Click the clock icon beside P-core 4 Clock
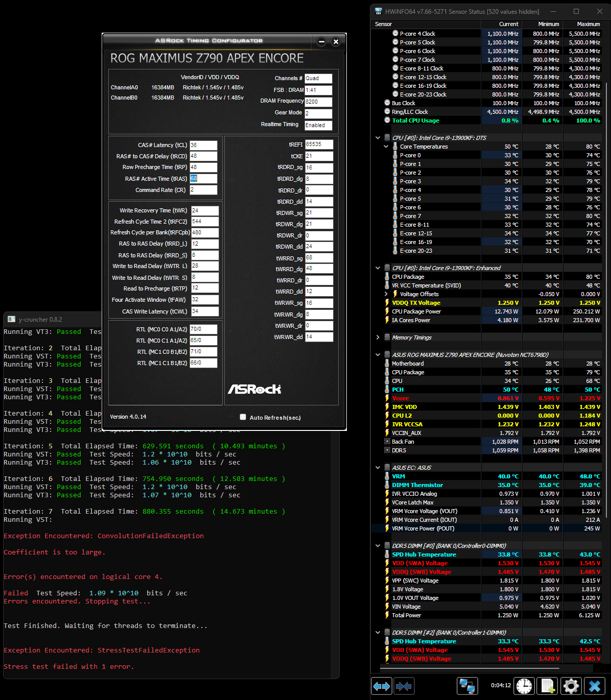Viewport: 611px width, 700px height. (395, 34)
